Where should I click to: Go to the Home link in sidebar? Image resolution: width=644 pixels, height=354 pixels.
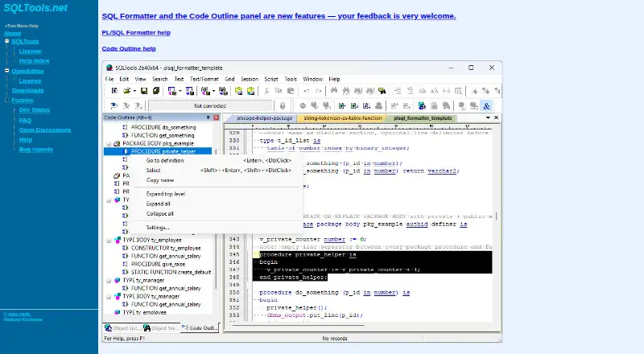click(x=12, y=33)
